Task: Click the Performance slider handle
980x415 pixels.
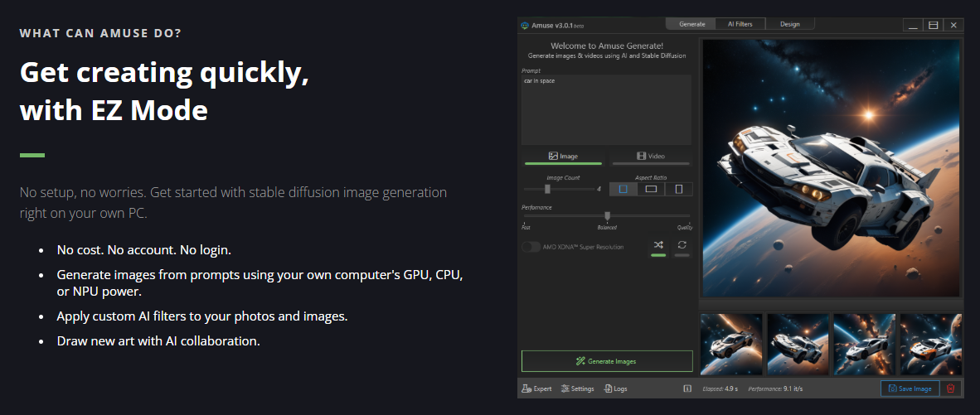Action: pos(607,215)
